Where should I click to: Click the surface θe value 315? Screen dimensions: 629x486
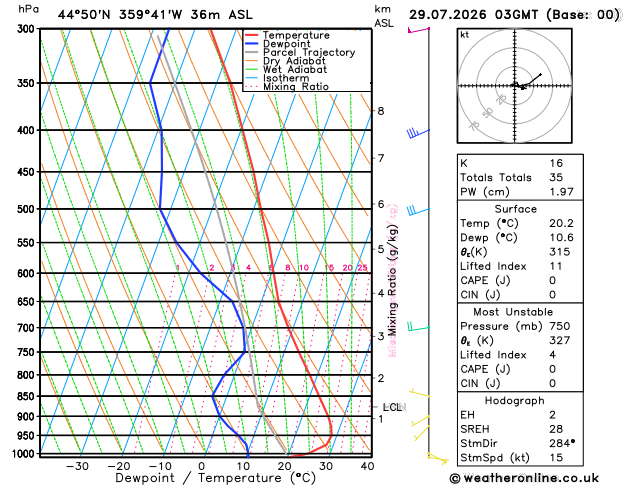pyautogui.click(x=559, y=252)
